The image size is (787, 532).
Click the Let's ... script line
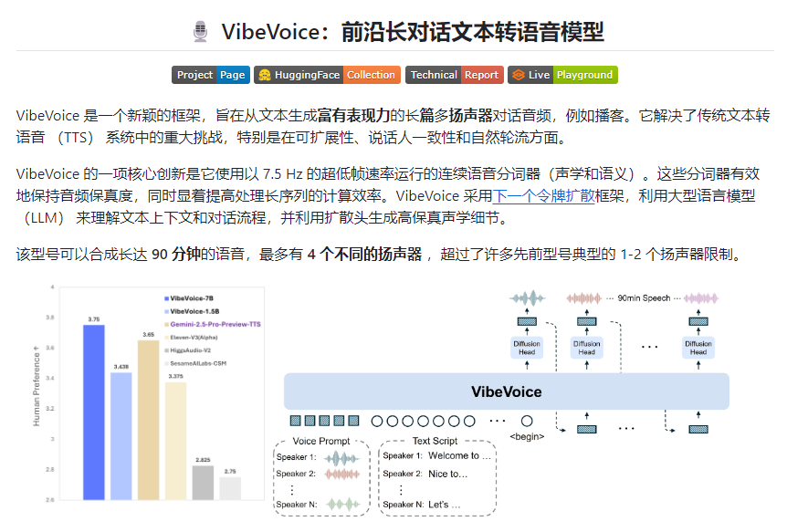click(x=445, y=505)
